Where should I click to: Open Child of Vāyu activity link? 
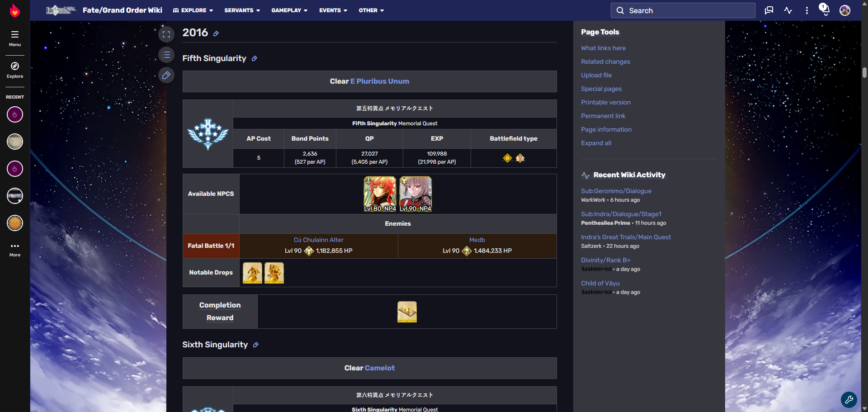pyautogui.click(x=600, y=284)
